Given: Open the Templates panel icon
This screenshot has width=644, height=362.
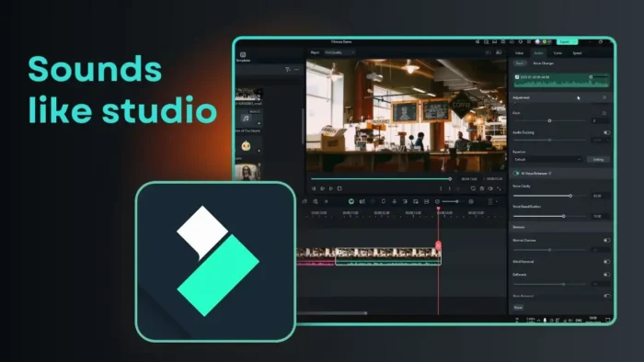Looking at the screenshot, I should 243,54.
